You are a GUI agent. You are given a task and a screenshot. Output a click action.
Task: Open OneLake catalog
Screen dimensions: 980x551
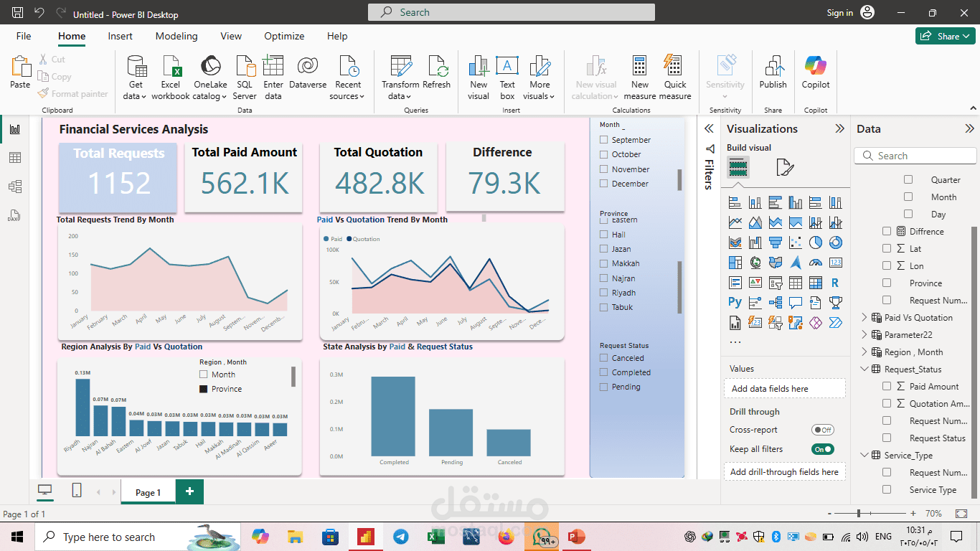click(x=210, y=77)
